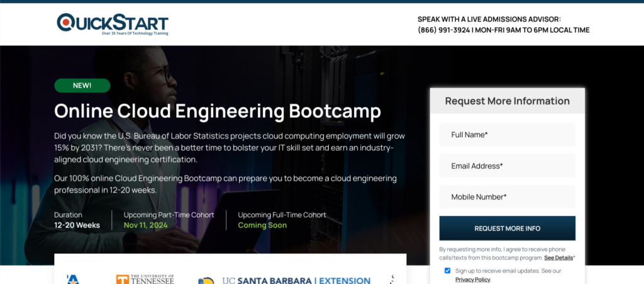The height and width of the screenshot is (284, 644).
Task: Click the UC Santa Barbara Extension logo
Action: coord(284,280)
